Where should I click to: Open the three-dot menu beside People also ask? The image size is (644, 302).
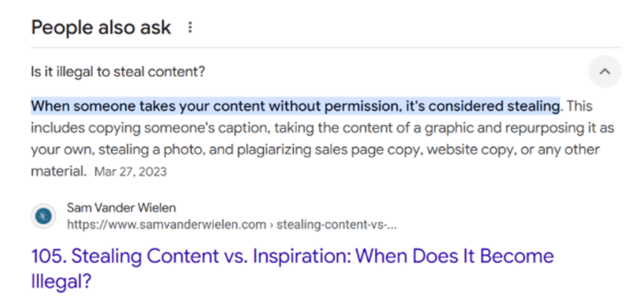pyautogui.click(x=190, y=27)
